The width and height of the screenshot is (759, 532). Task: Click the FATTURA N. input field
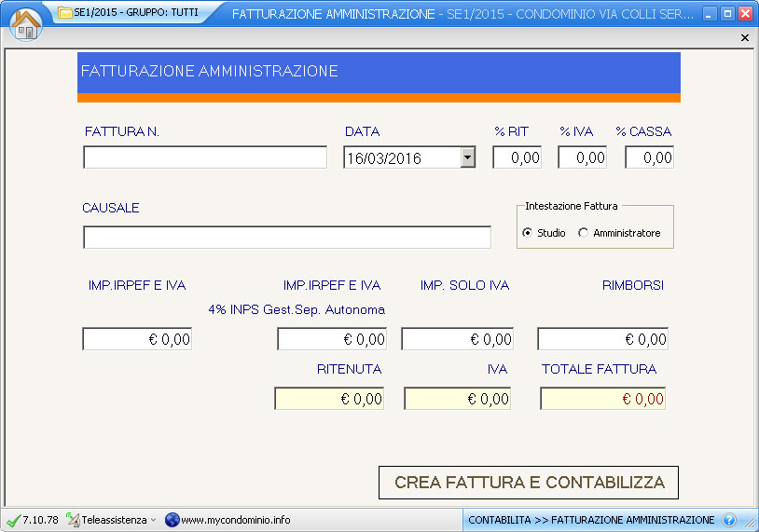tap(205, 157)
